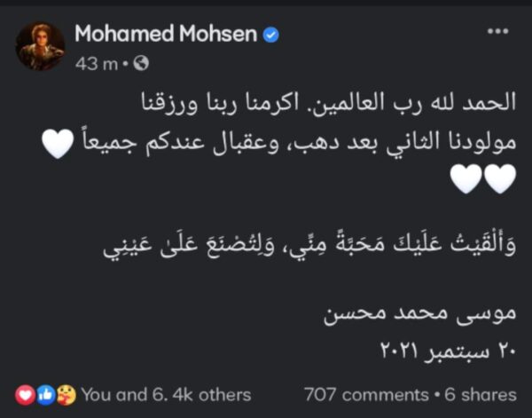The image size is (532, 418).
Task: Open the 707 comments link
Action: click(x=365, y=394)
